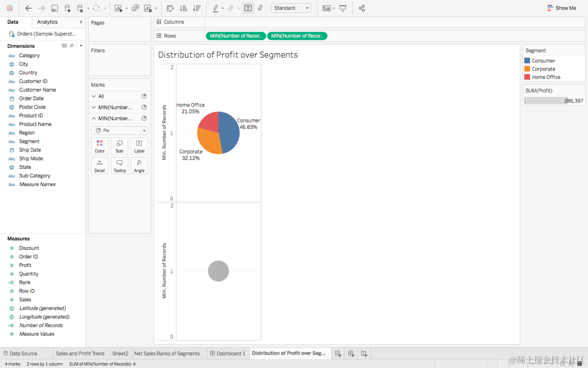Toggle show mark labels T icon
The height and width of the screenshot is (368, 588).
[x=248, y=8]
